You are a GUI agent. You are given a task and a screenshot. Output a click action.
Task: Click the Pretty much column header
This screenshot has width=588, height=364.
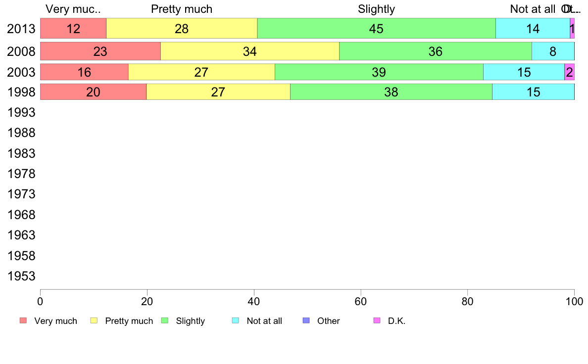point(182,9)
